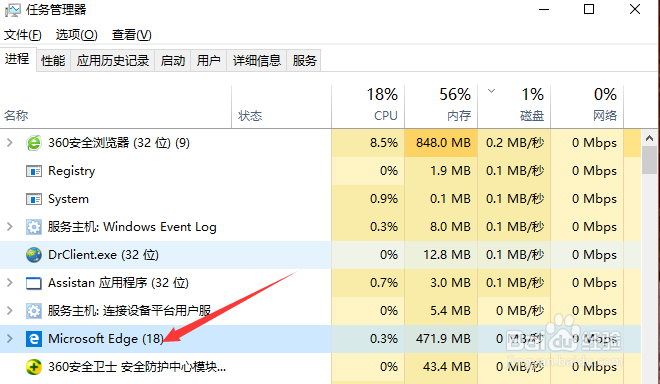This screenshot has width=660, height=384.
Task: Expand the Assistan 应用程序 process group
Action: [x=10, y=283]
